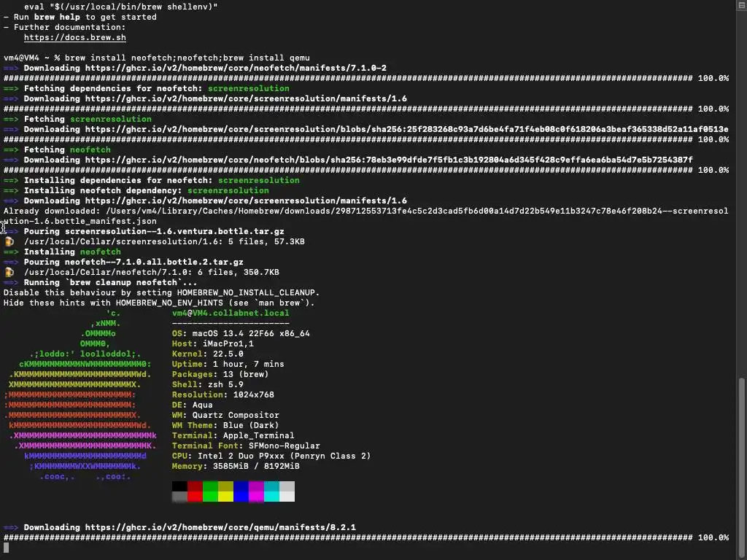The height and width of the screenshot is (560, 747).
Task: Click the 'WM Theme: Blue (Dark)' line
Action: [x=225, y=425]
